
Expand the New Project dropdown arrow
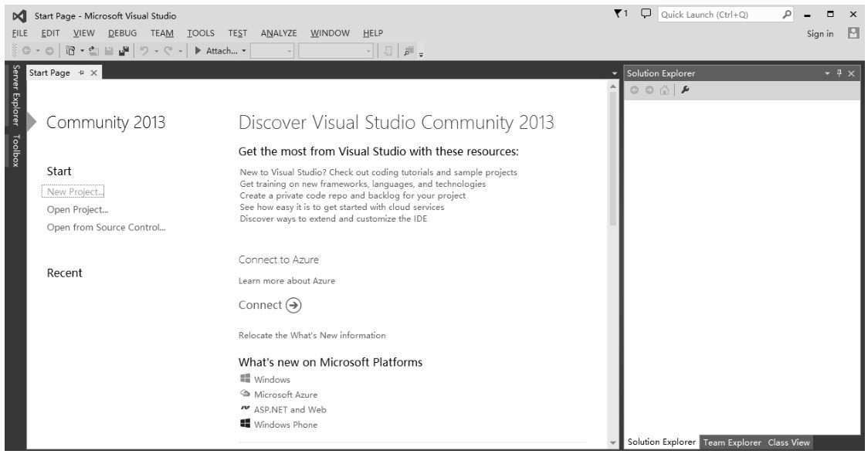pos(82,51)
